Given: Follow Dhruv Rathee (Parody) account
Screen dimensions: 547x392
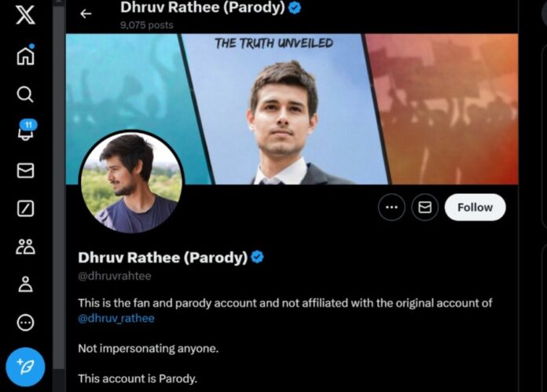Looking at the screenshot, I should [475, 207].
